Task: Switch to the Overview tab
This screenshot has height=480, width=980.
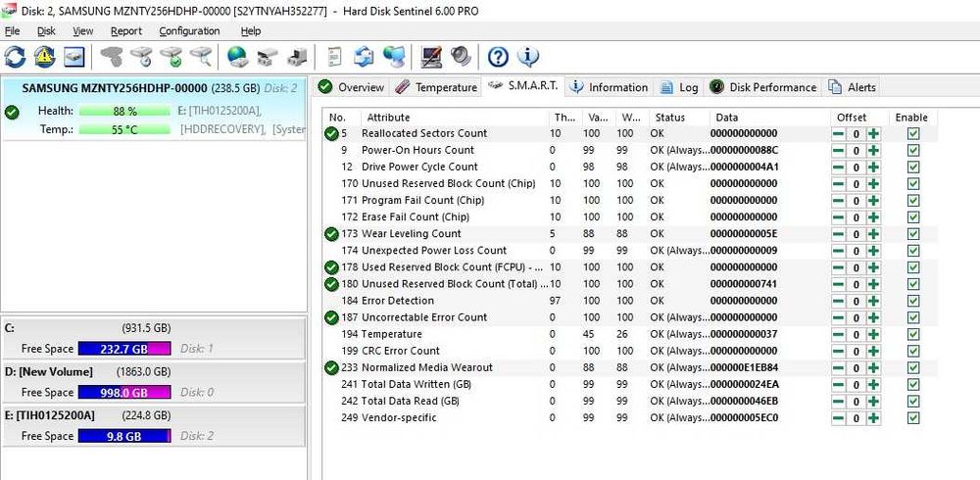Action: pyautogui.click(x=351, y=87)
